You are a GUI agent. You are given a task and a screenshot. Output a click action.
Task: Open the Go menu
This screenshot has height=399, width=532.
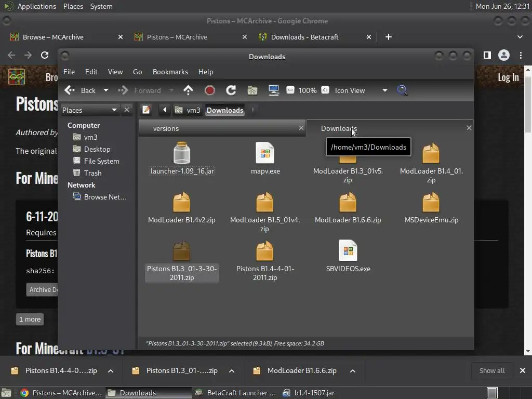(137, 72)
